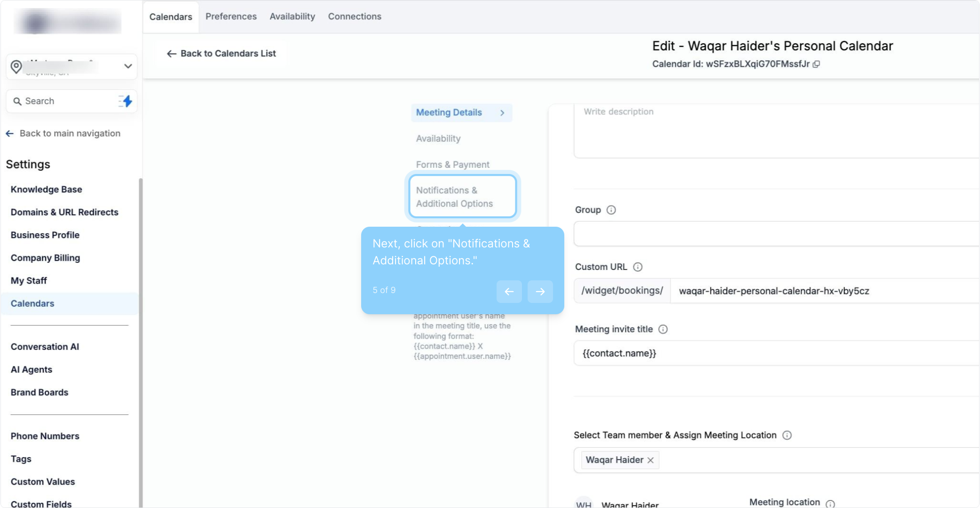The image size is (980, 508).
Task: Click info icon for Select Team member
Action: (x=787, y=436)
